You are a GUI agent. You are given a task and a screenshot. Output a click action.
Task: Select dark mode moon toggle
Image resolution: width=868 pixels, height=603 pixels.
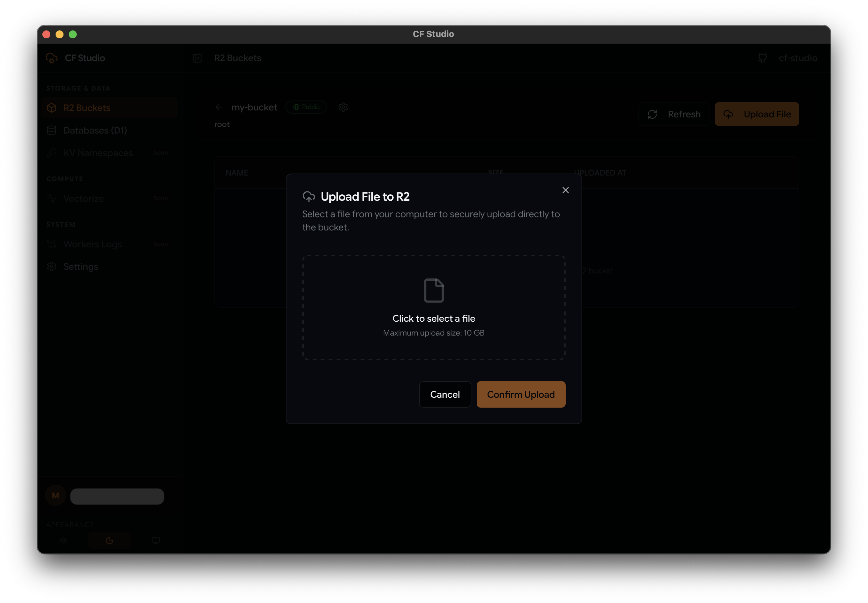109,540
